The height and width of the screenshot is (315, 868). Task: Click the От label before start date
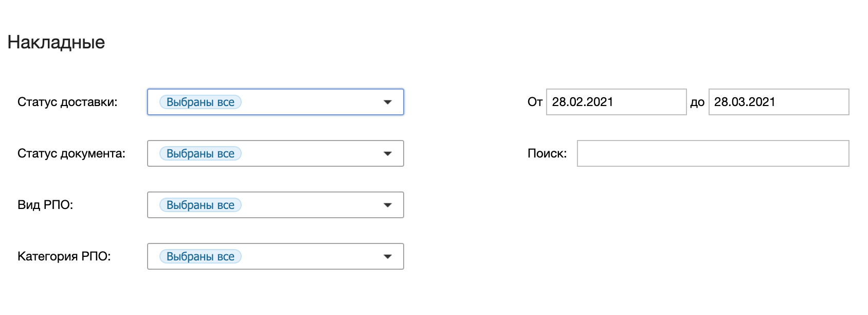[x=535, y=102]
